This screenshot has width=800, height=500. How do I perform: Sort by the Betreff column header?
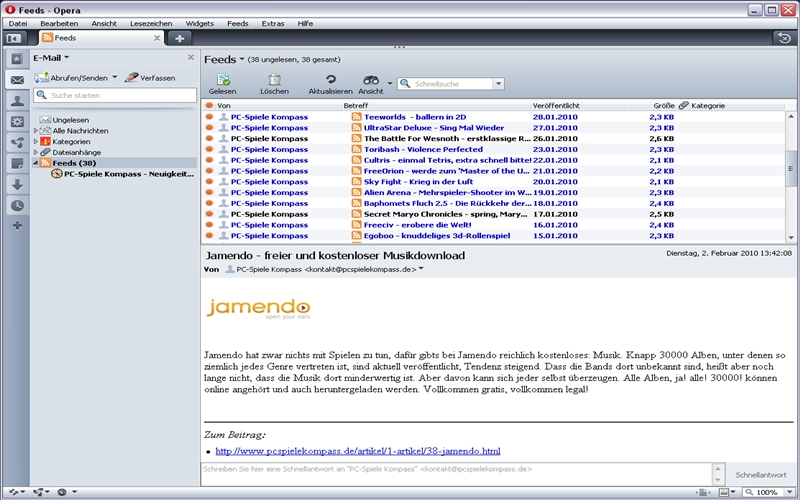click(437, 106)
